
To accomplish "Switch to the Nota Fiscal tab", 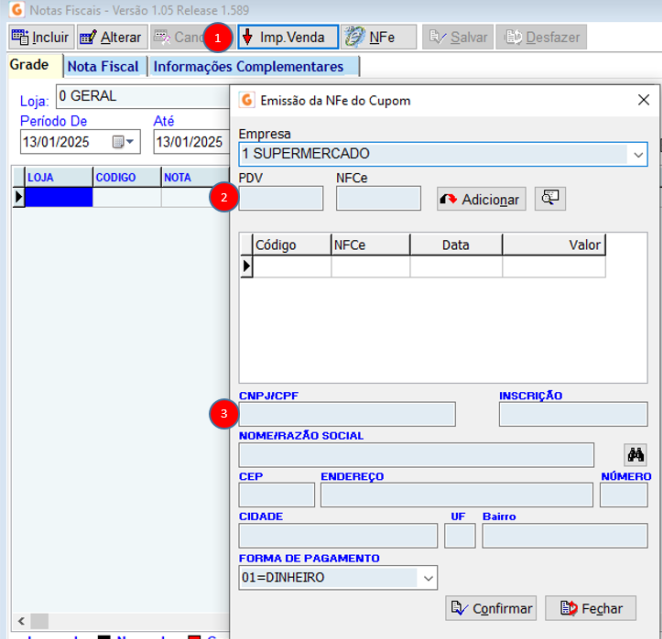I will (103, 66).
